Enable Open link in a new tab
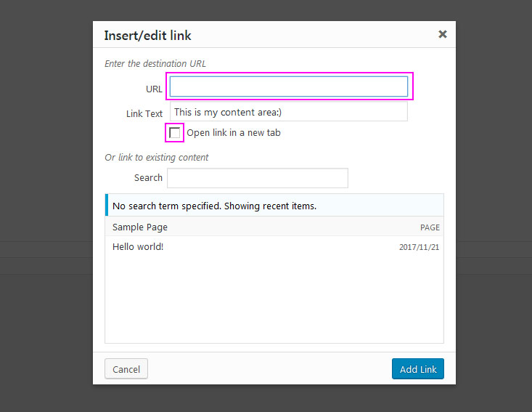 coord(174,132)
